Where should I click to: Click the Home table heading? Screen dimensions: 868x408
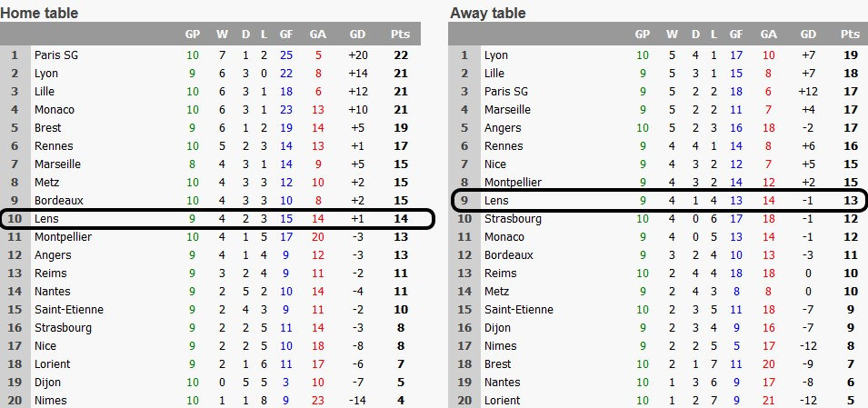(x=39, y=13)
